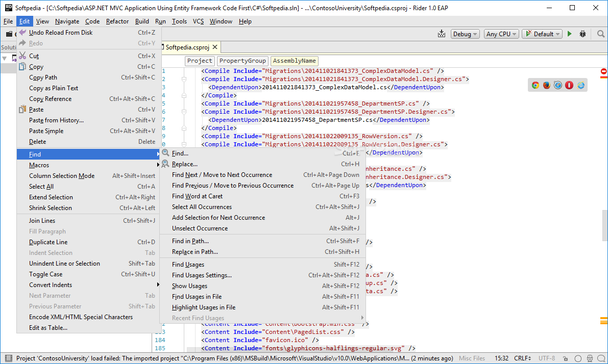Viewport: 608px width, 364px height.
Task: Collapse the solution tree node arrow
Action: tap(4, 59)
